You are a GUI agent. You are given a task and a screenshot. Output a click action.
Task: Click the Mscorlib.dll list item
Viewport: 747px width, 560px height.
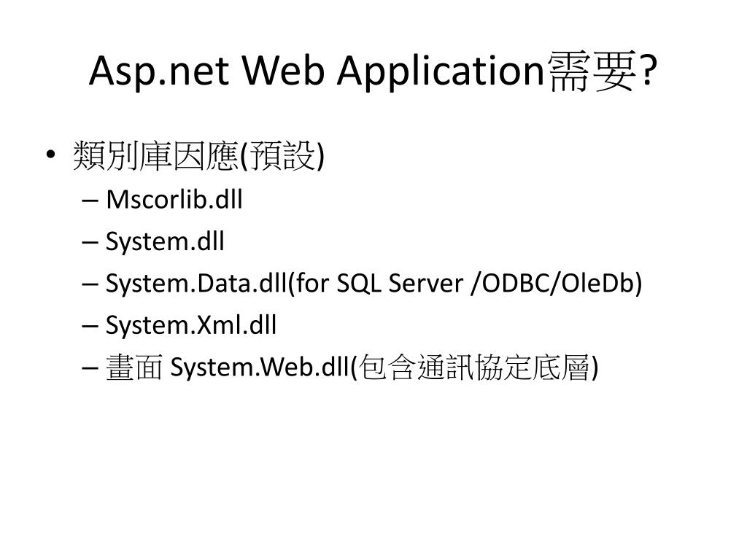tap(174, 199)
